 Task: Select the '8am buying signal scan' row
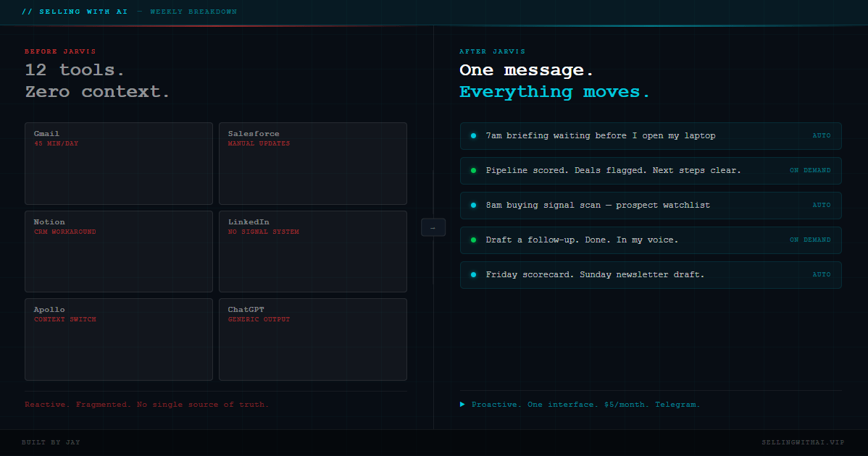651,206
